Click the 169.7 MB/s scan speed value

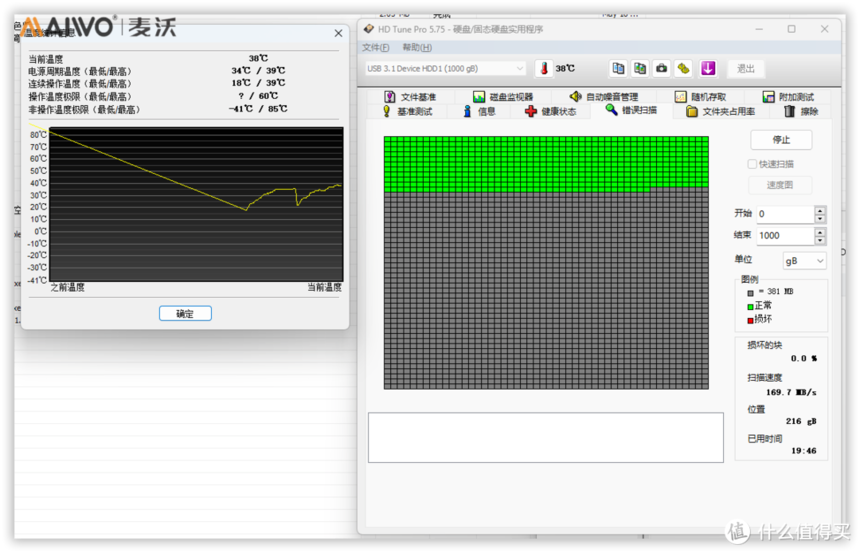(x=791, y=393)
